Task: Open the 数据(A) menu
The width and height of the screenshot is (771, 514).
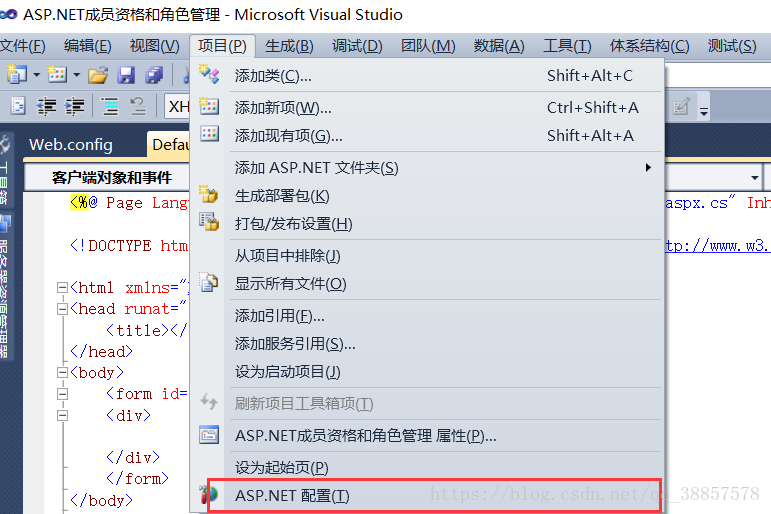Action: (499, 46)
